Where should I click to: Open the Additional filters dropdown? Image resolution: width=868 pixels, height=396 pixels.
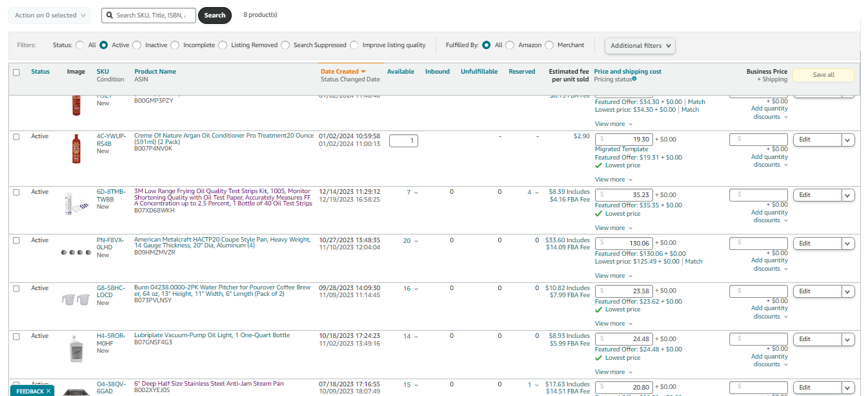[640, 45]
